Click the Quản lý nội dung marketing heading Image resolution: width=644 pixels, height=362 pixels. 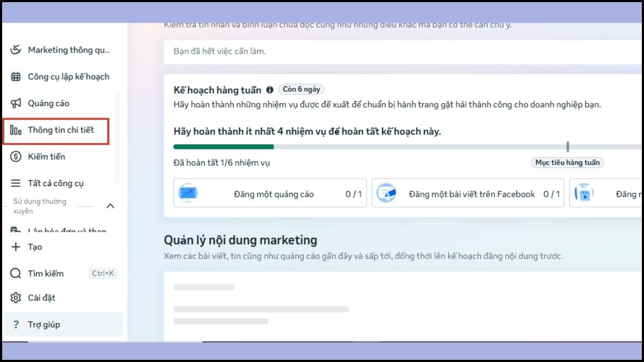[240, 240]
